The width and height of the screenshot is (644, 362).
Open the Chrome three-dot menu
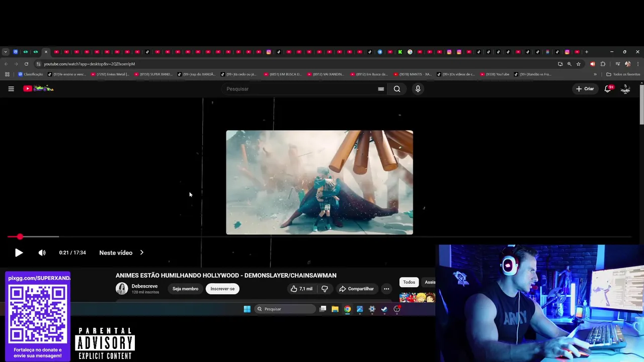(638, 64)
